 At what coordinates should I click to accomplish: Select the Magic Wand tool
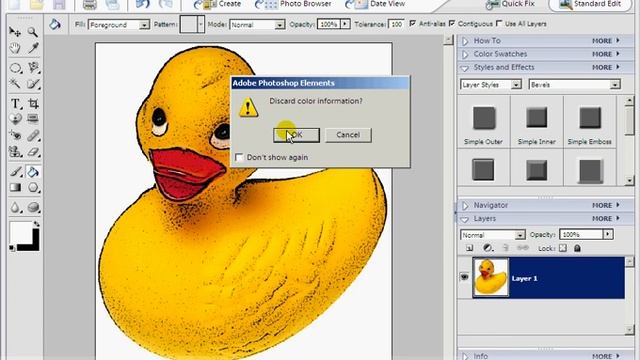(x=15, y=84)
